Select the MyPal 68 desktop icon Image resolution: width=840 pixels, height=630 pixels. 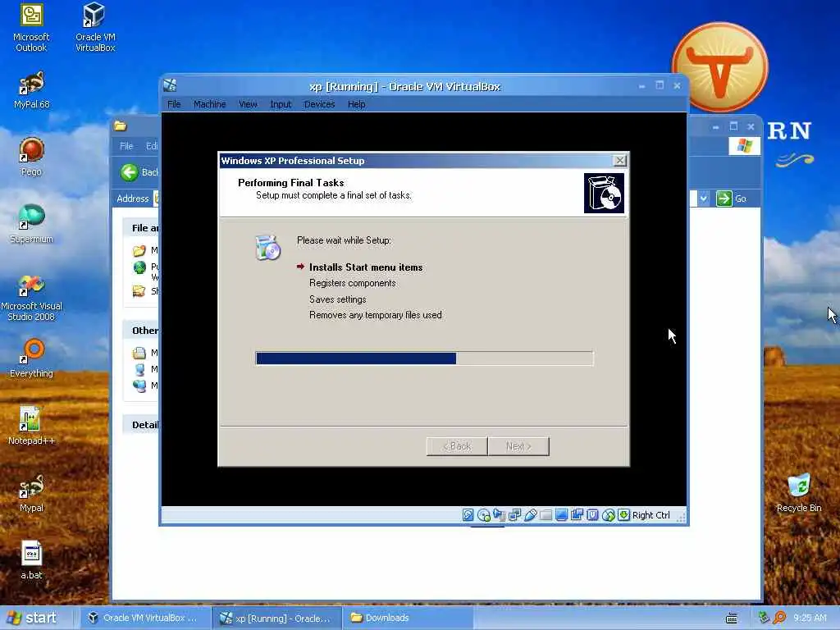(31, 90)
